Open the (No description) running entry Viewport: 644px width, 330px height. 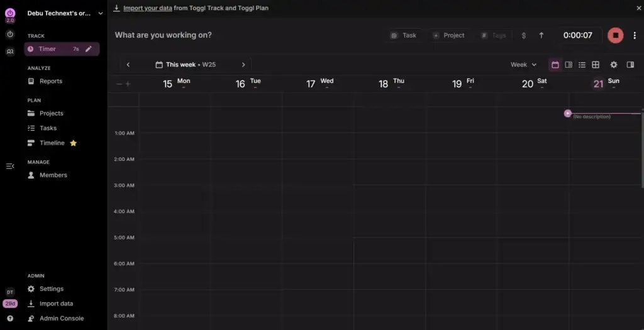point(592,117)
